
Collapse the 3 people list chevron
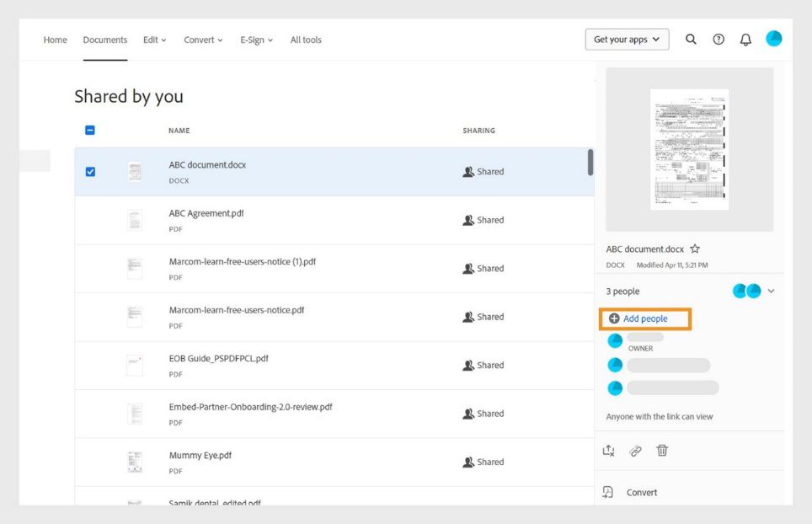(x=771, y=291)
